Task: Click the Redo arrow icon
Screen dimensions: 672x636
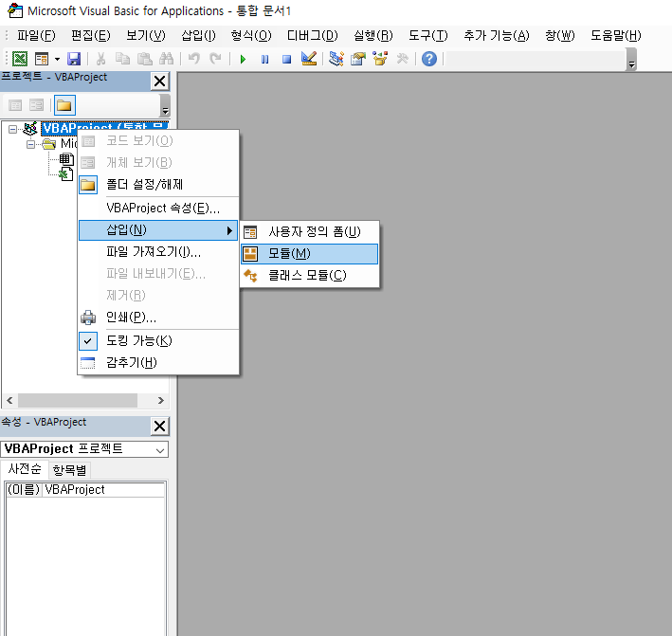Action: [215, 59]
